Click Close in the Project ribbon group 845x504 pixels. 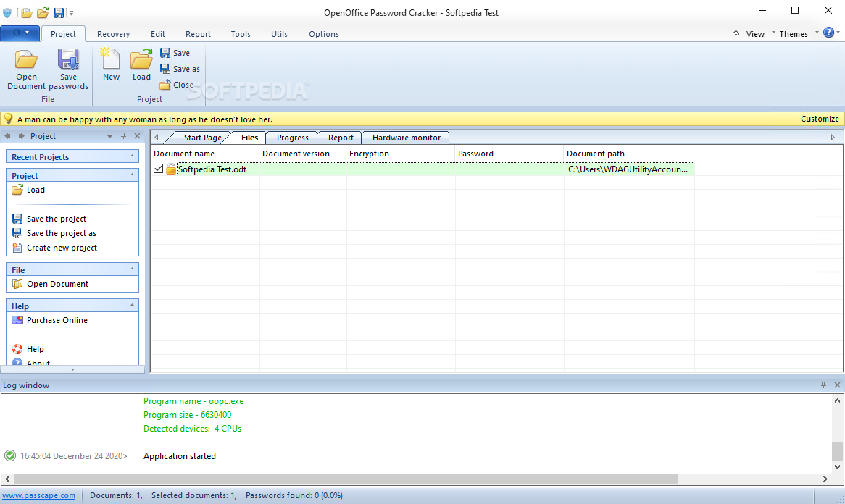(177, 85)
